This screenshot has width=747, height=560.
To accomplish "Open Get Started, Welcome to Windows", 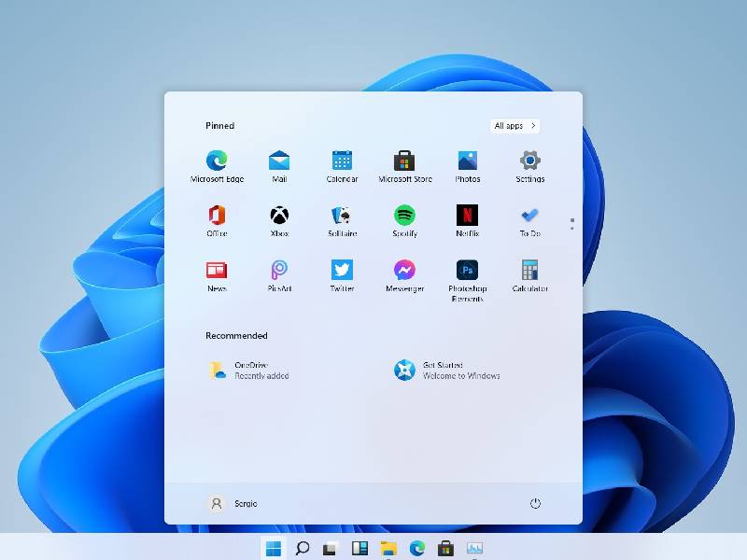I will pos(448,370).
